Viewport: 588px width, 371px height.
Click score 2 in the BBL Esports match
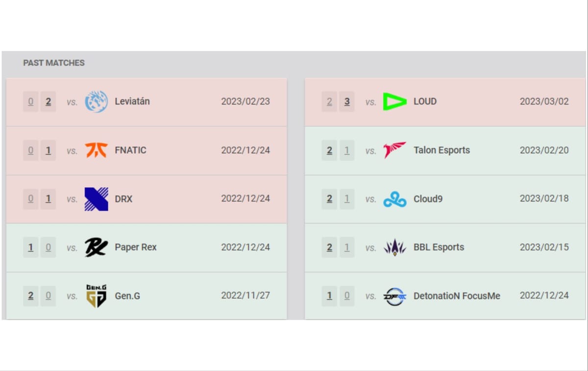coord(329,247)
